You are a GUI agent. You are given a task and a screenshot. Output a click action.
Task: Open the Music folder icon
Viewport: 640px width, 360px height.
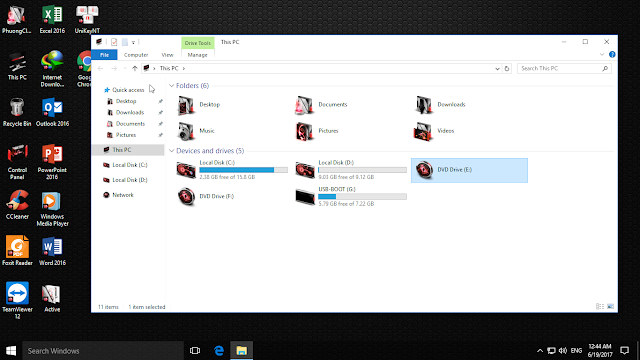(186, 131)
